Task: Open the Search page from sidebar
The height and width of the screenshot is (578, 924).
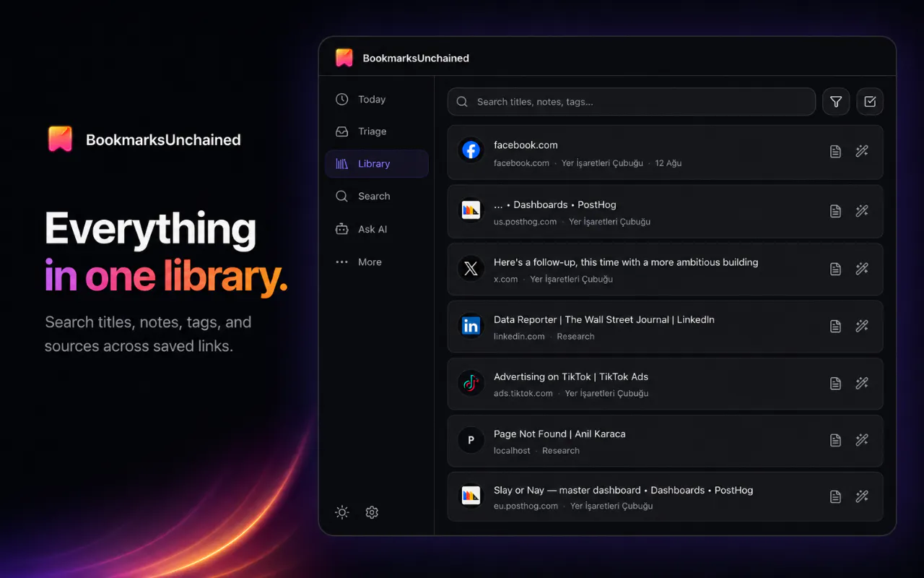Action: [377, 197]
